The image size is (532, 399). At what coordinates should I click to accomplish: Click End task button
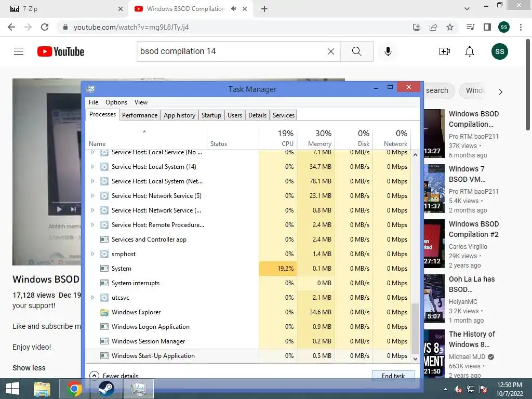coord(393,376)
